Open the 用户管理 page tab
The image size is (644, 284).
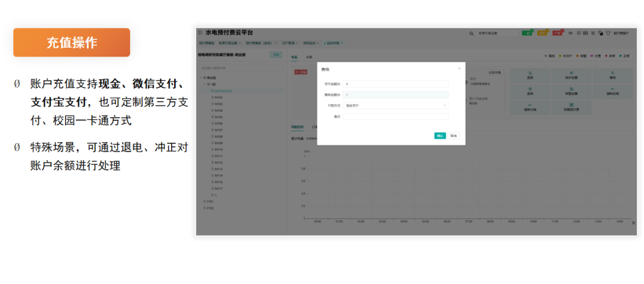[289, 43]
